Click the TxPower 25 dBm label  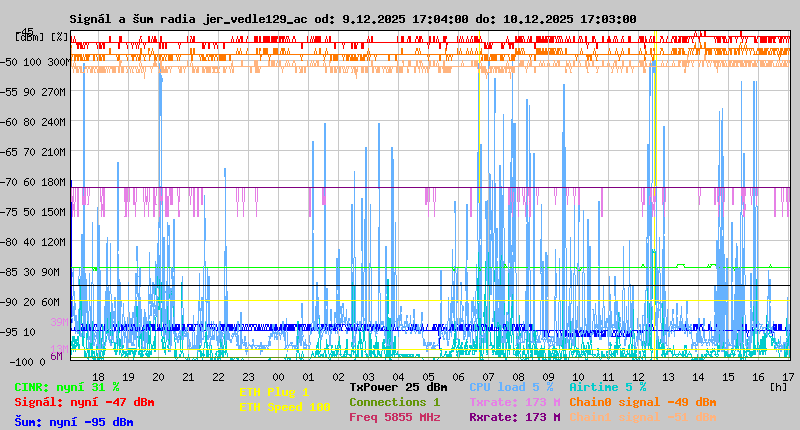pyautogui.click(x=398, y=387)
